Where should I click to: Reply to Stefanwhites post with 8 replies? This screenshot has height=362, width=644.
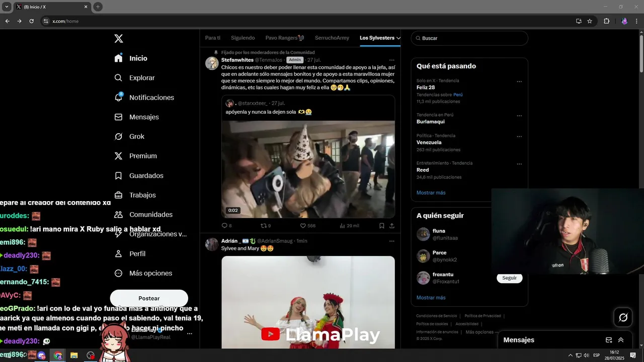(x=227, y=226)
